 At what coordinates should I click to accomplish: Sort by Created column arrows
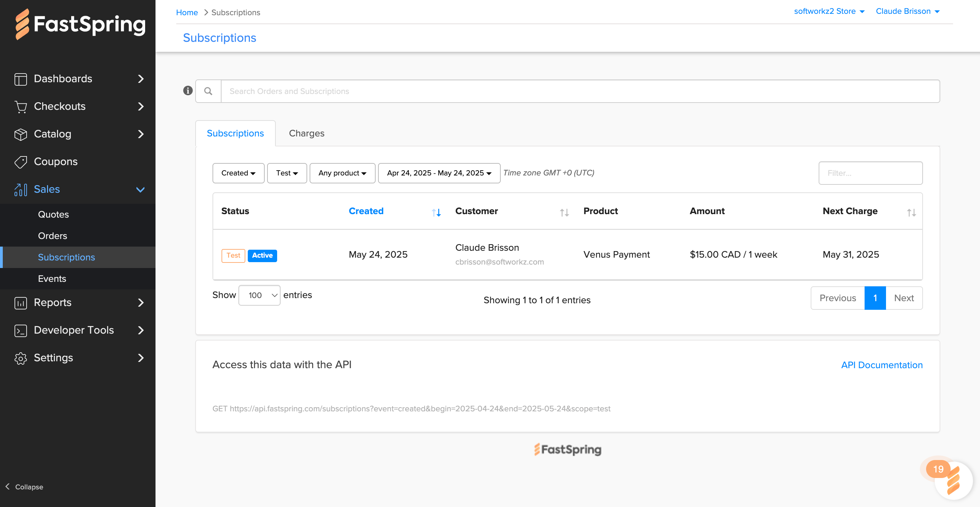[x=436, y=213]
